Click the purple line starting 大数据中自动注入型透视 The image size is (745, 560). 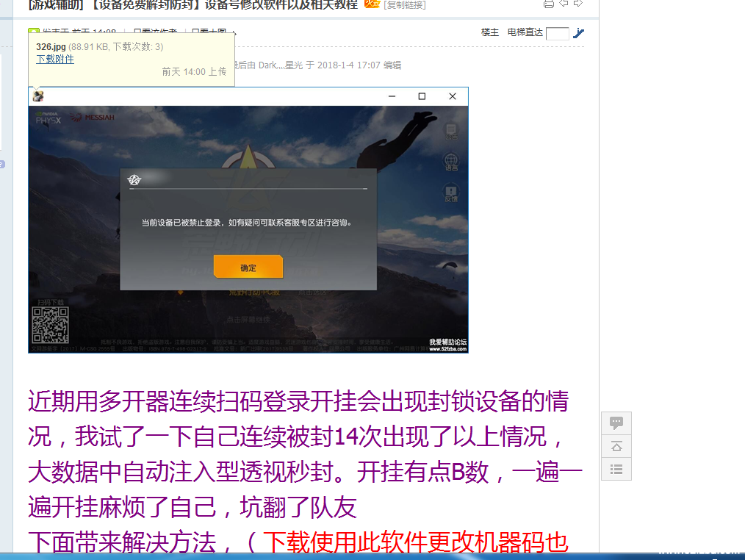click(x=305, y=472)
